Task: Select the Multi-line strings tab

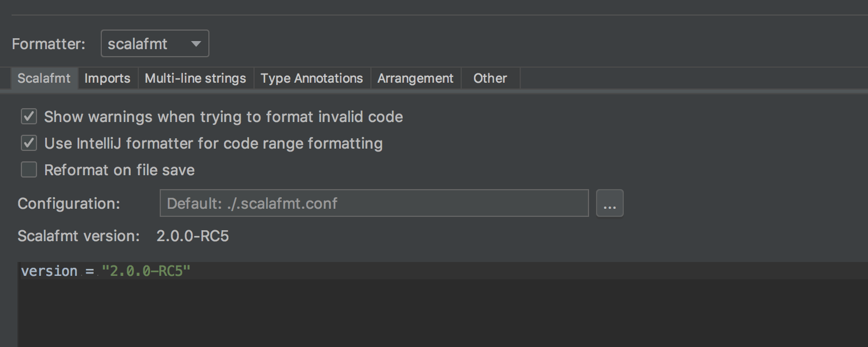Action: point(195,79)
